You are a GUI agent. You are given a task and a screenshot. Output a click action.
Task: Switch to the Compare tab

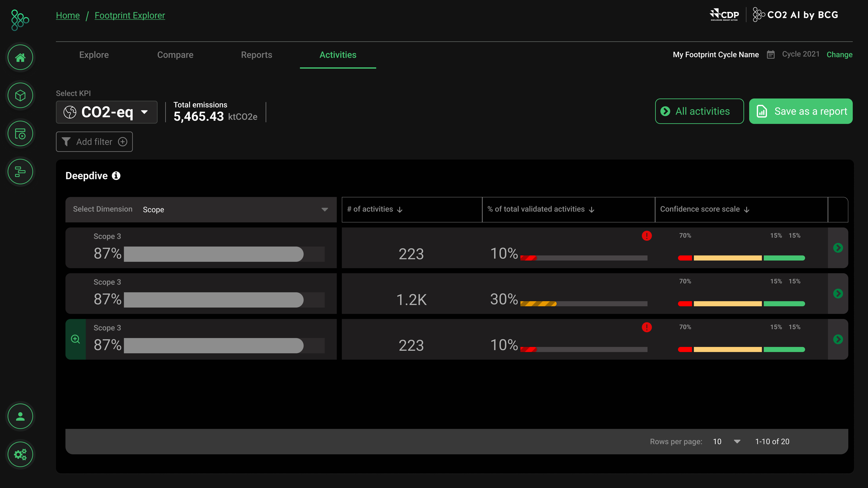click(x=175, y=55)
